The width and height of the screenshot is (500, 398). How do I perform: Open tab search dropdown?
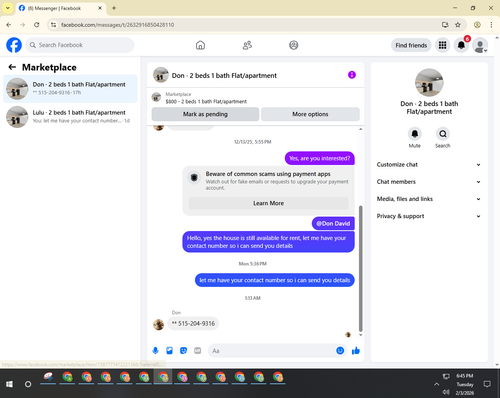click(8, 8)
